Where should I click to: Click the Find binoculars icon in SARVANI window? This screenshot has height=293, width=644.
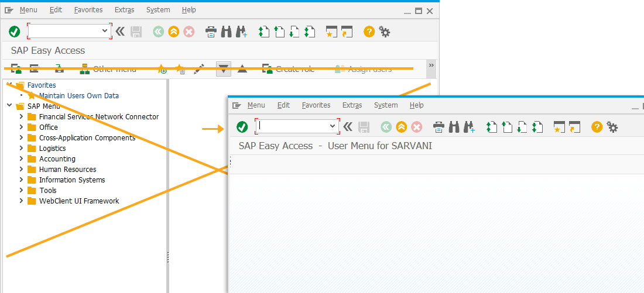tap(454, 127)
